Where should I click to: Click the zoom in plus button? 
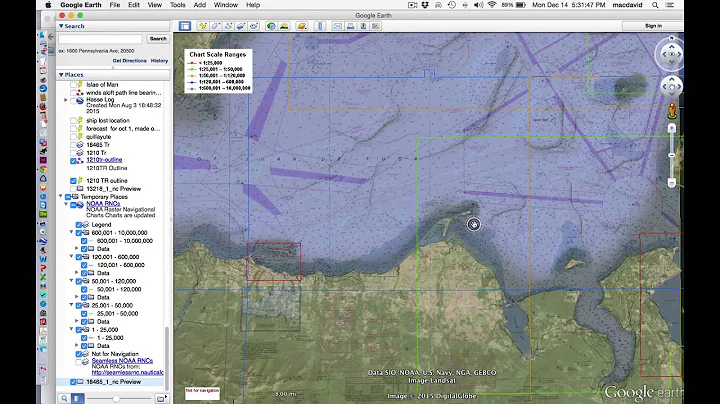click(671, 128)
